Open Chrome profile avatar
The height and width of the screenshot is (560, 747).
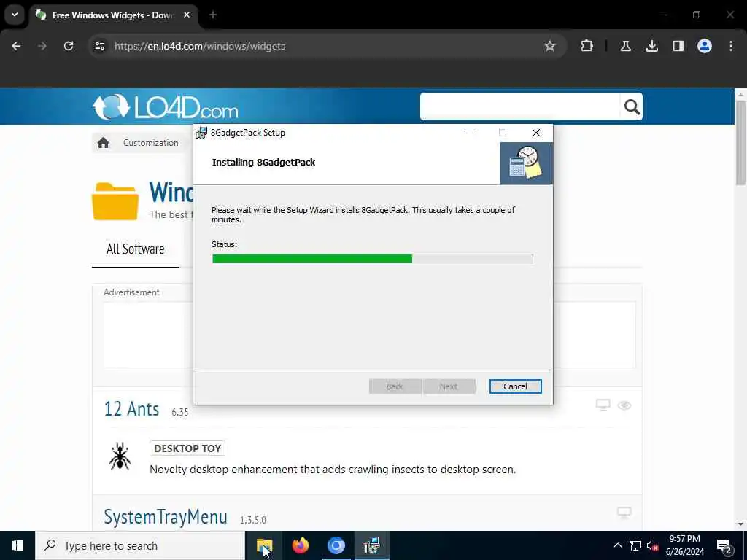[x=704, y=46]
